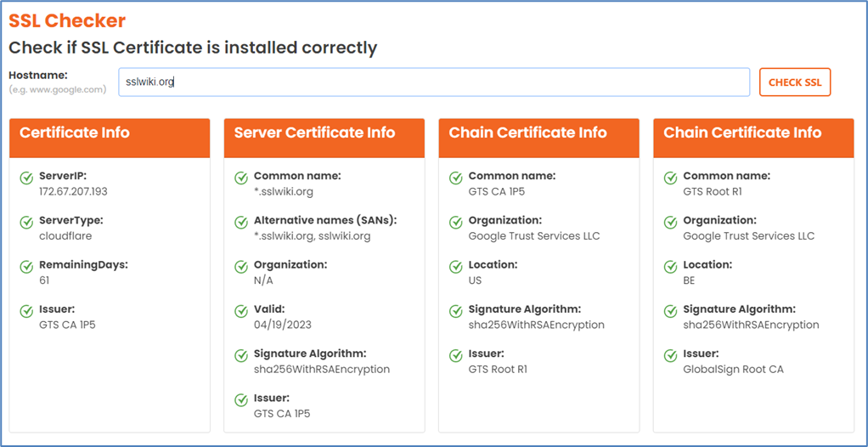Click check icon beside Server Certificate Issuer
Image resolution: width=868 pixels, height=447 pixels.
[x=241, y=399]
